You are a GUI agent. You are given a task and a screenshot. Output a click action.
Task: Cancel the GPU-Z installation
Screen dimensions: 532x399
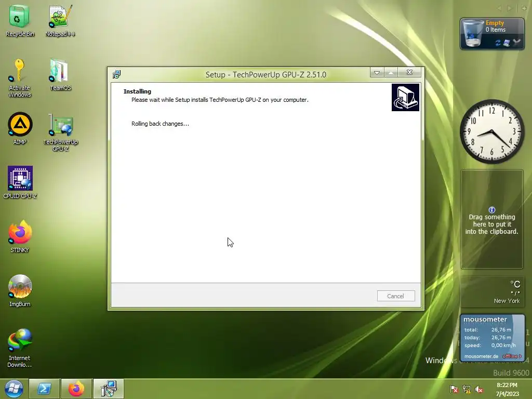click(395, 296)
